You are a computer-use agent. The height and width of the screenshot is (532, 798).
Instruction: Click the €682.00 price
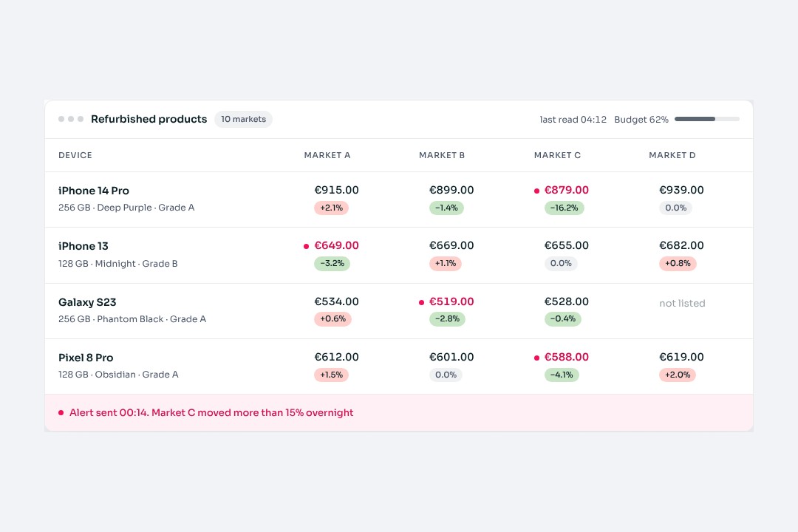681,245
